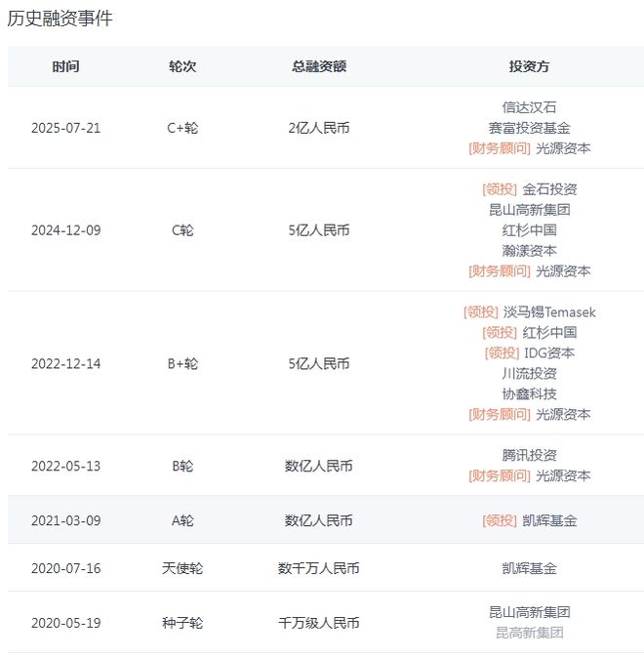Open the 淡马锡Temasek investor link
This screenshot has height=656, width=644.
pyautogui.click(x=548, y=312)
